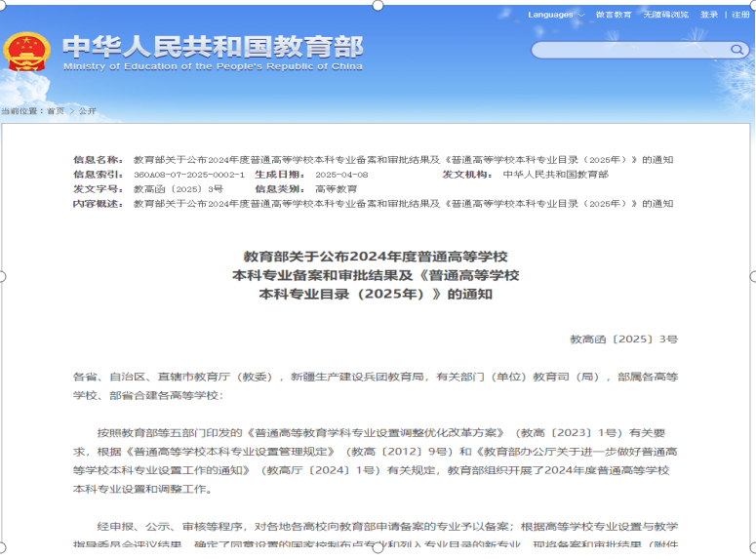Click the bottom center selection handle
This screenshot has width=756, height=559.
point(378,548)
